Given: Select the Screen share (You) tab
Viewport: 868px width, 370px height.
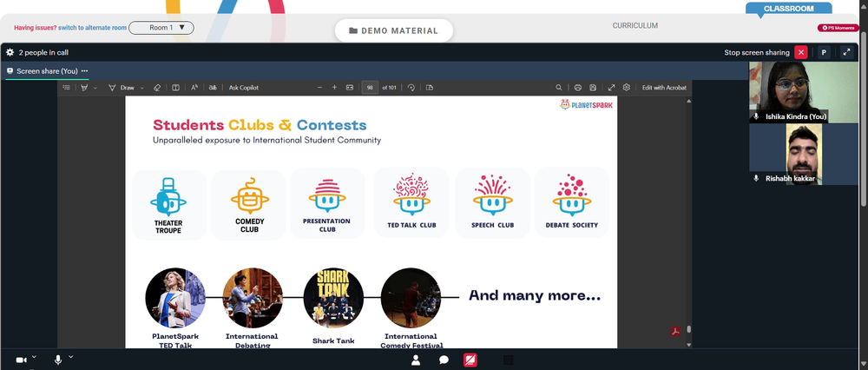Looking at the screenshot, I should pyautogui.click(x=47, y=71).
